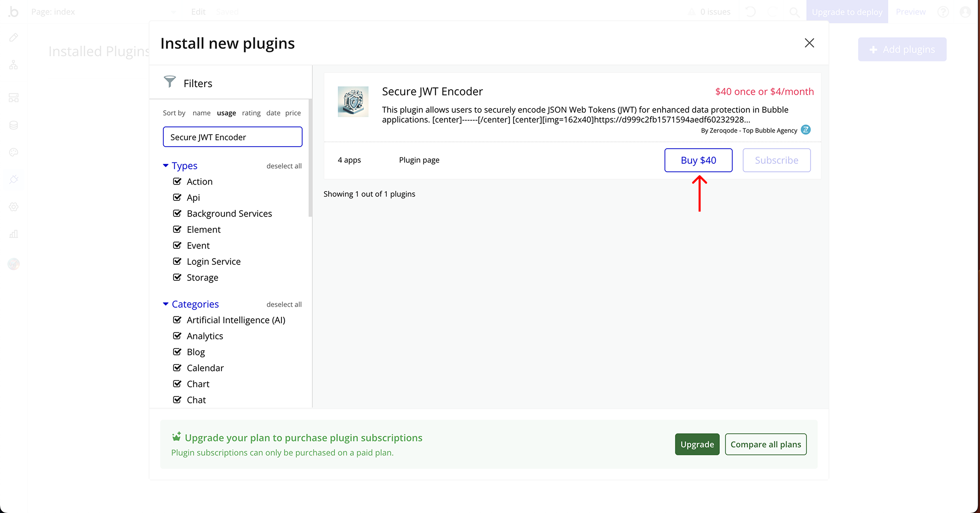
Task: Collapse the Types filter section
Action: tap(166, 165)
